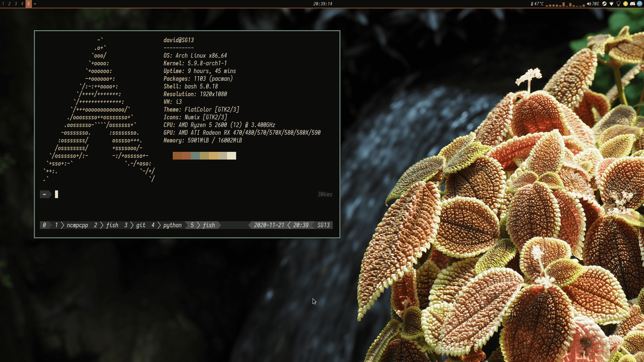Image resolution: width=644 pixels, height=362 pixels.
Task: Switch to workspace 3 in the bar
Action: point(16,4)
